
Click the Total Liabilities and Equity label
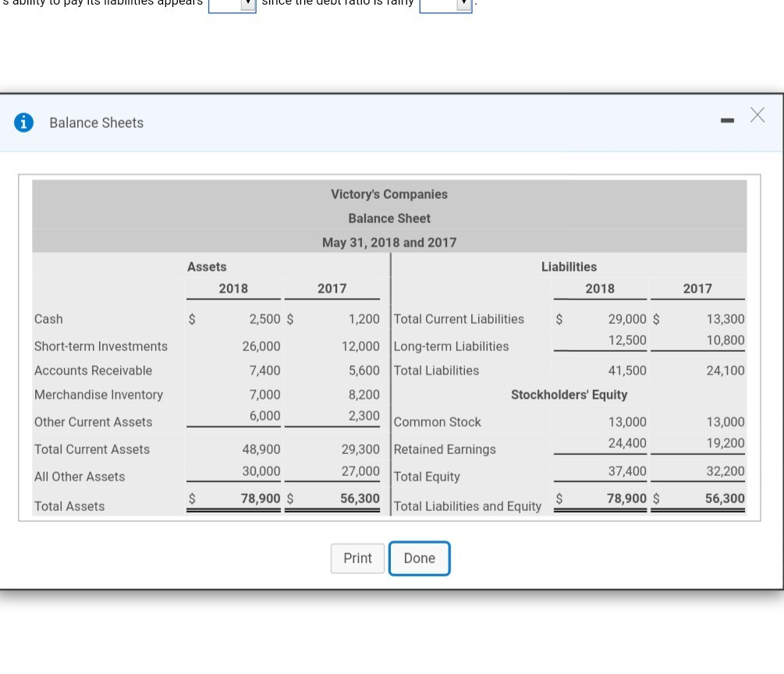click(467, 506)
